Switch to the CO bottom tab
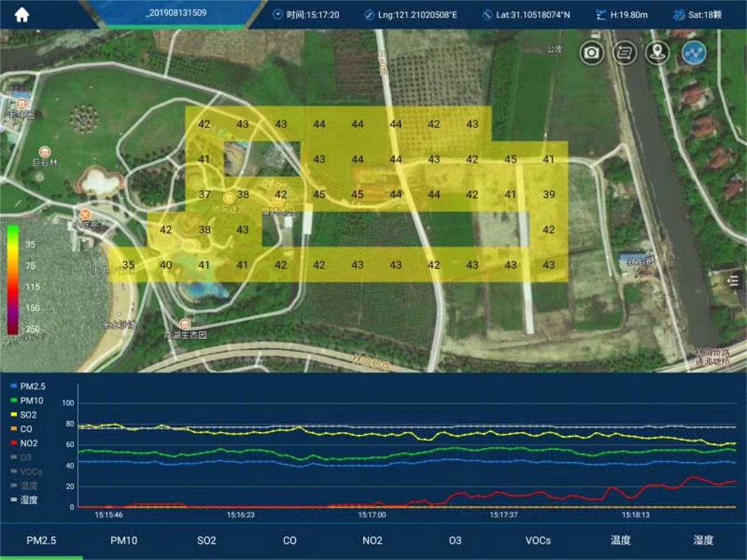747x560 pixels. click(x=289, y=541)
